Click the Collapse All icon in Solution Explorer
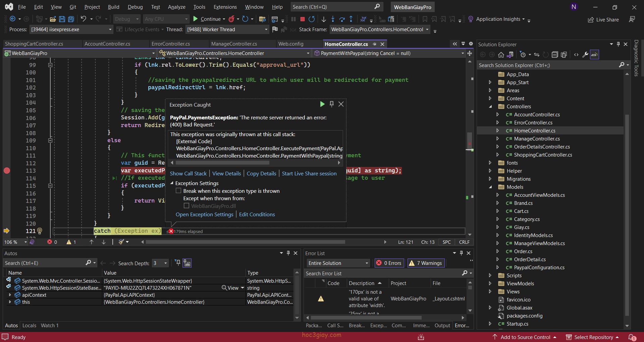 click(555, 55)
